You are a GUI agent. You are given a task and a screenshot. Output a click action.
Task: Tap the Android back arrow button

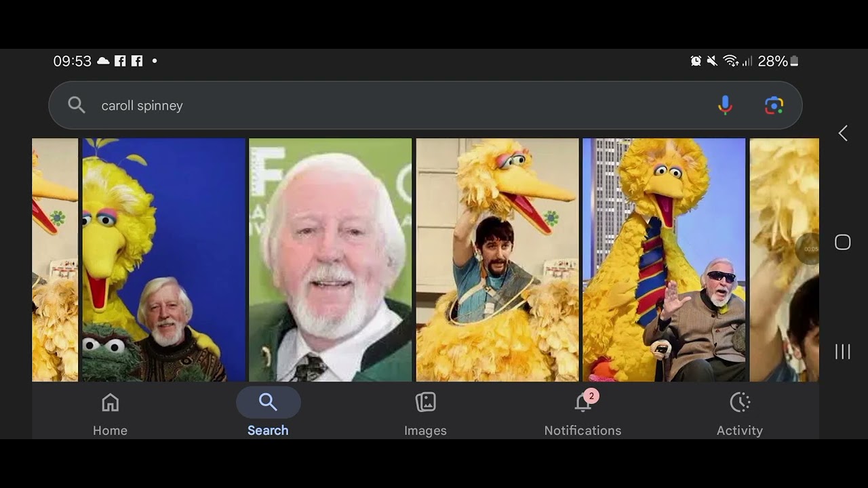[843, 133]
